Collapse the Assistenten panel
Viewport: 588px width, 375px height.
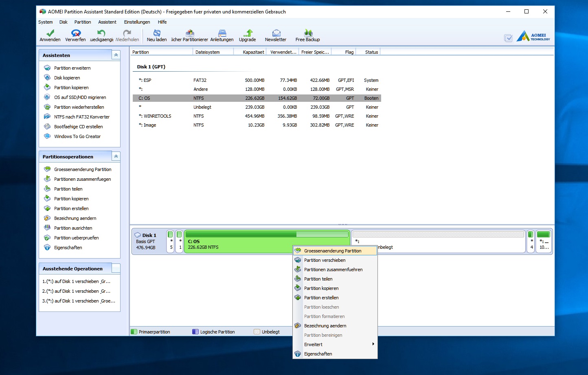(116, 55)
